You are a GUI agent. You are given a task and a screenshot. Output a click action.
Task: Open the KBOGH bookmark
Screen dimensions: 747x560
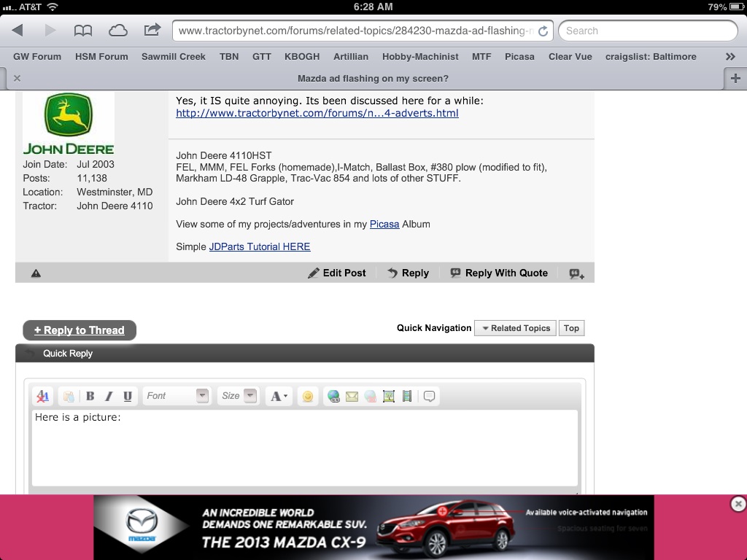click(x=302, y=57)
